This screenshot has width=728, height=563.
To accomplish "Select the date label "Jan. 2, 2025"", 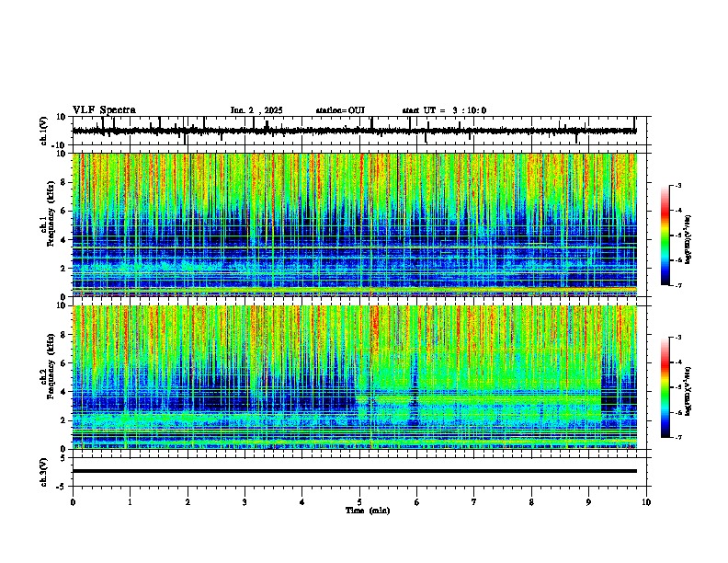I will (256, 110).
